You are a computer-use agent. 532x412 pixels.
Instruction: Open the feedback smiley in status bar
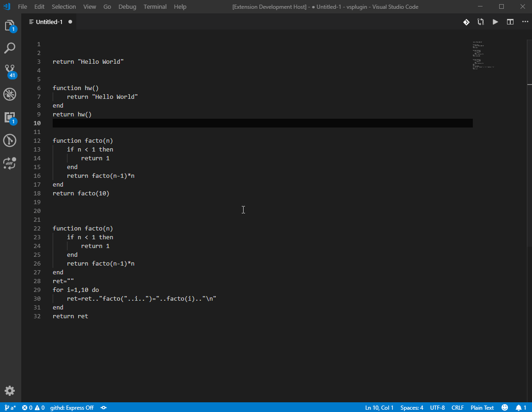(x=504, y=408)
